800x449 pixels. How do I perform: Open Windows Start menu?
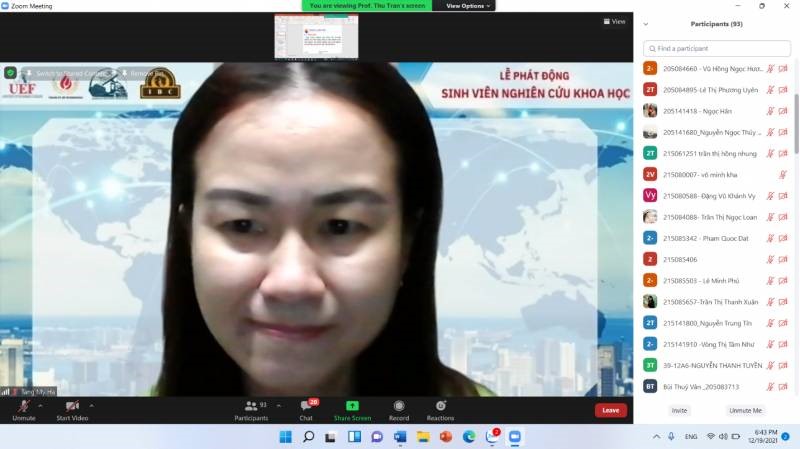coord(285,437)
